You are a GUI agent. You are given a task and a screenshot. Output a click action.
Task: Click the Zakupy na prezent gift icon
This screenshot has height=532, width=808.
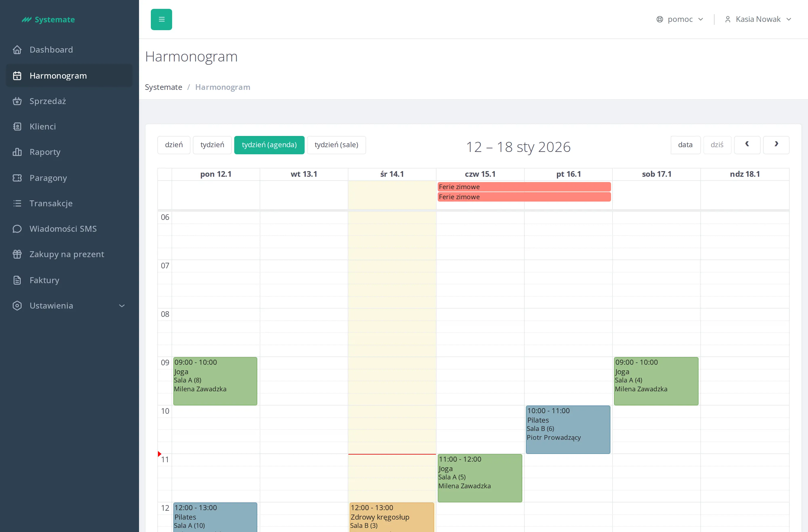(17, 254)
